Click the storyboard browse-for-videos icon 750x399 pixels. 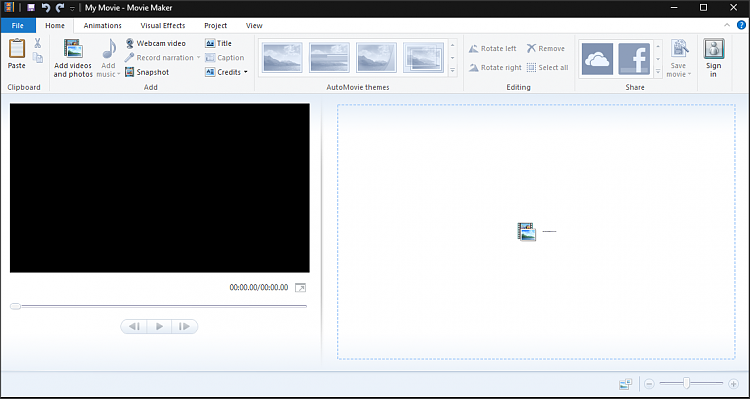[x=526, y=232]
